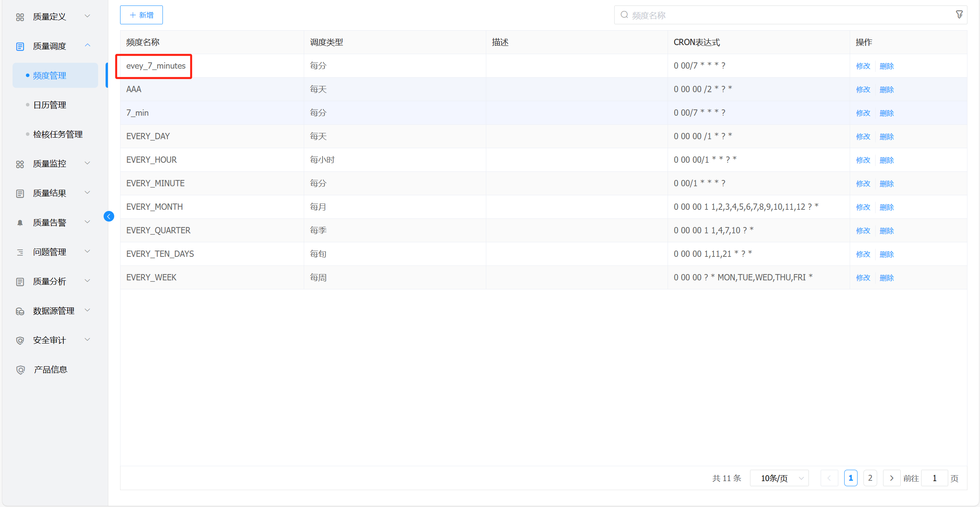The image size is (980, 507).
Task: Click 删除 for EVERY_WEEK row
Action: [886, 278]
